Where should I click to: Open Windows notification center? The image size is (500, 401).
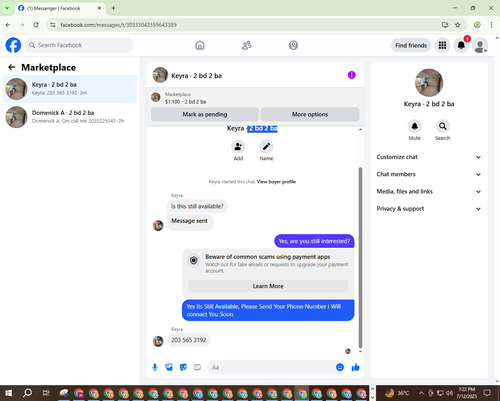tap(487, 393)
